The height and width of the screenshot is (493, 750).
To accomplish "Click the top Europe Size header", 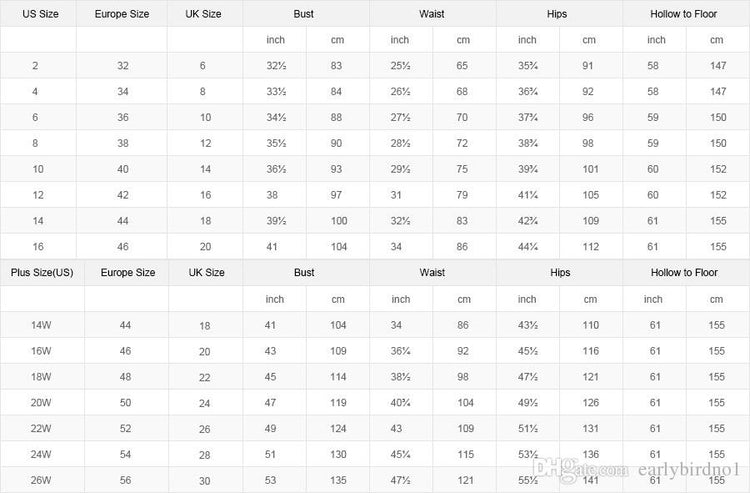I will 121,14.
